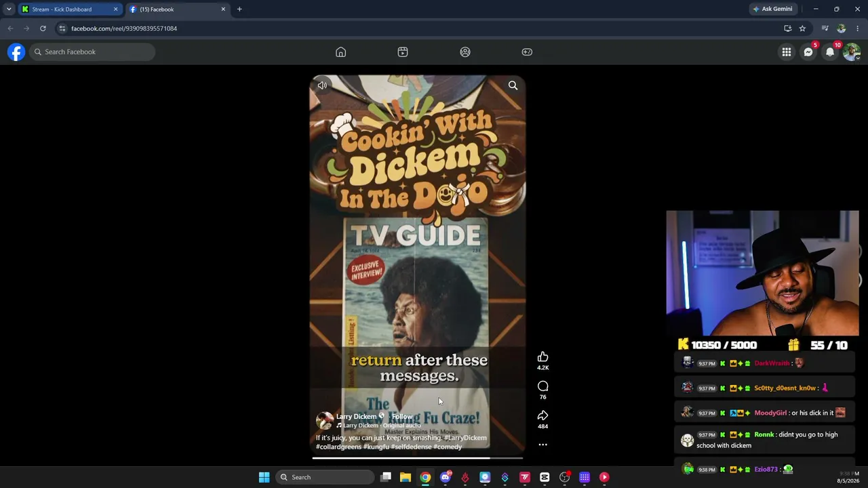Image resolution: width=868 pixels, height=488 pixels.
Task: Open Messenger chats
Action: pyautogui.click(x=808, y=52)
